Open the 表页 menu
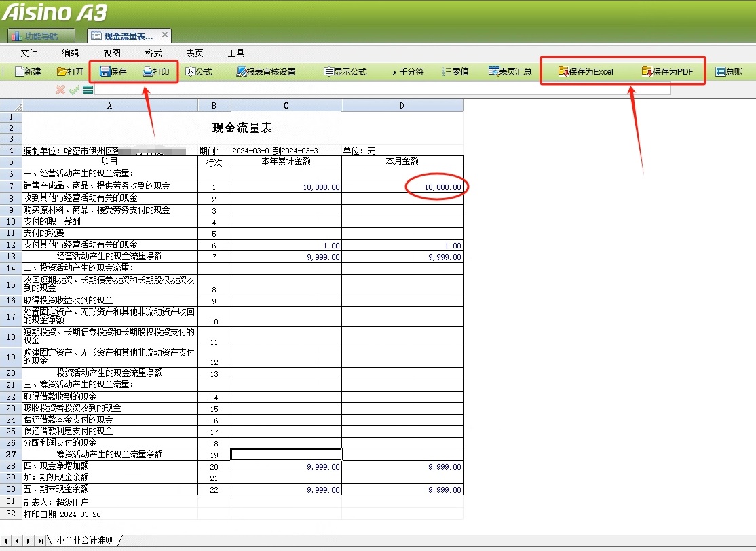This screenshot has width=756, height=551. pyautogui.click(x=195, y=53)
